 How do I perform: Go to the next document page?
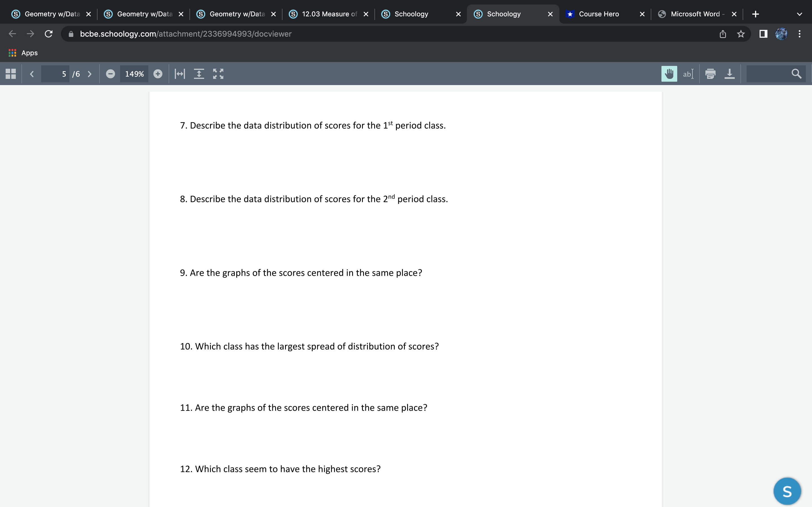click(x=89, y=74)
